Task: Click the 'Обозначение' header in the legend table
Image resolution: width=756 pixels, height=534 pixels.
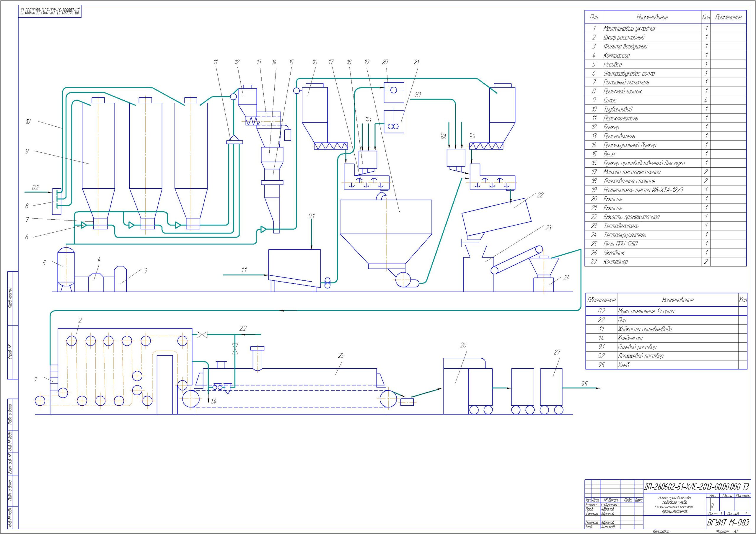Action: (601, 300)
